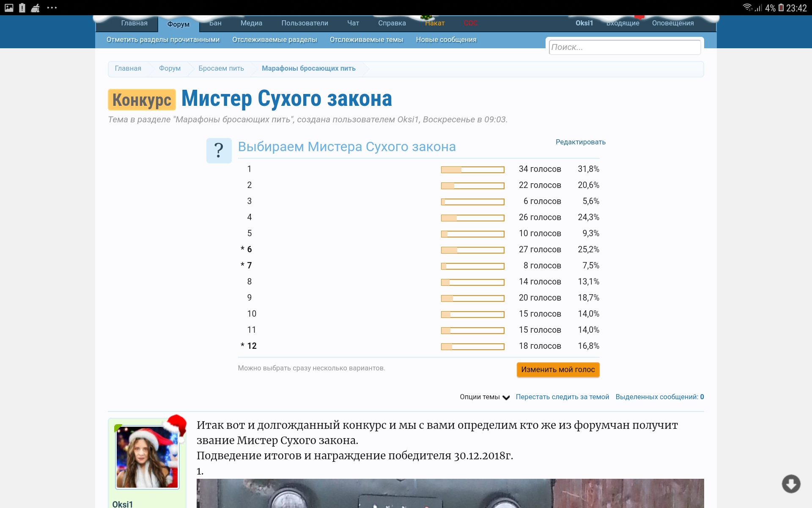Image resolution: width=812 pixels, height=508 pixels.
Task: Observe the top vote bar for candidate 1
Action: (472, 170)
